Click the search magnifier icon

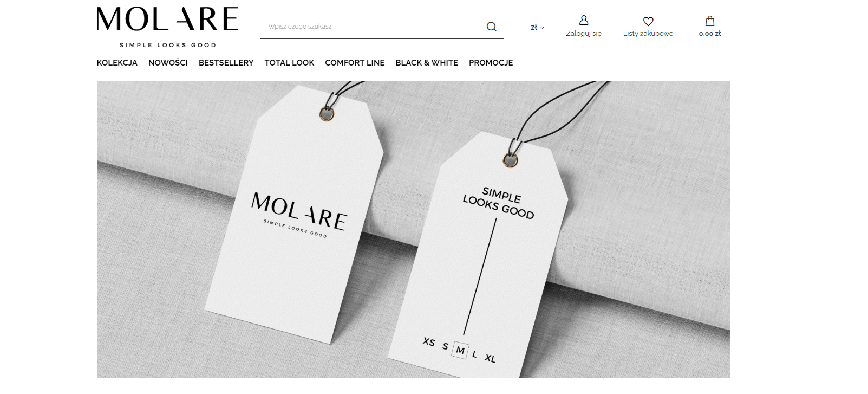(x=491, y=27)
